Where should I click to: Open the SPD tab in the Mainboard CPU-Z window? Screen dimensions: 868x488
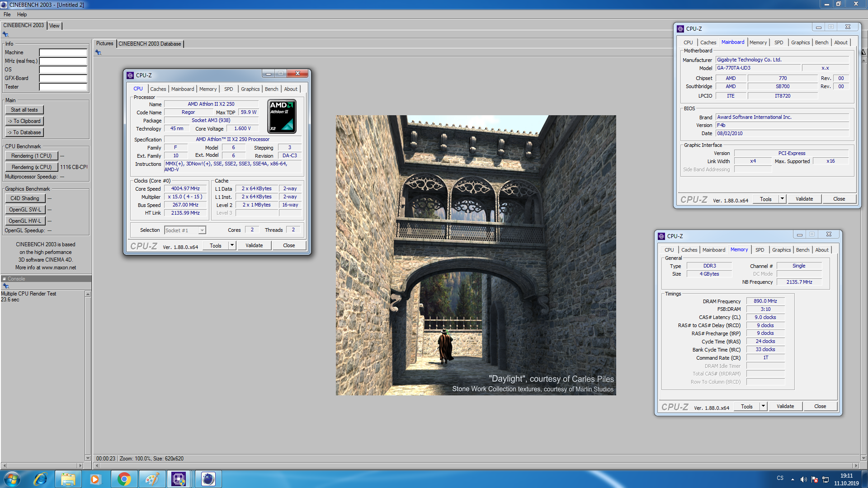(x=778, y=42)
